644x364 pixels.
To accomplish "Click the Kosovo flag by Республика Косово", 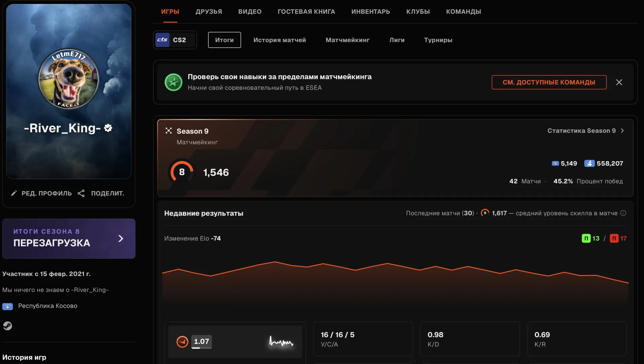I will (7, 306).
